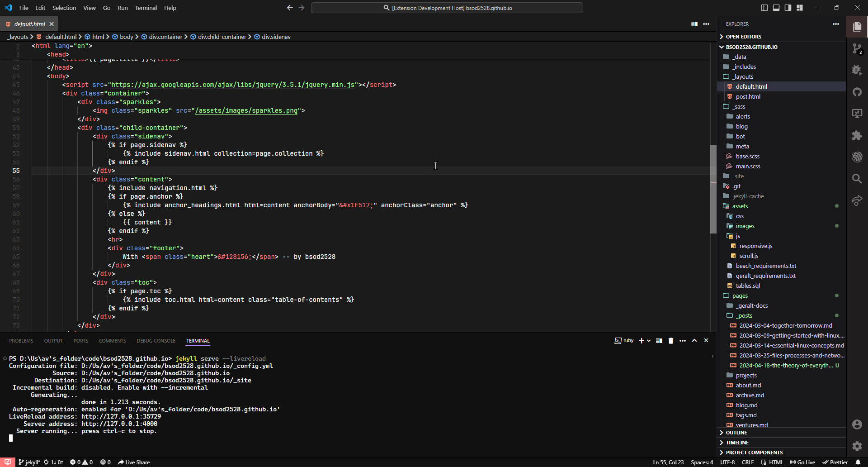Click the remote window indicator in status bar

click(x=8, y=462)
